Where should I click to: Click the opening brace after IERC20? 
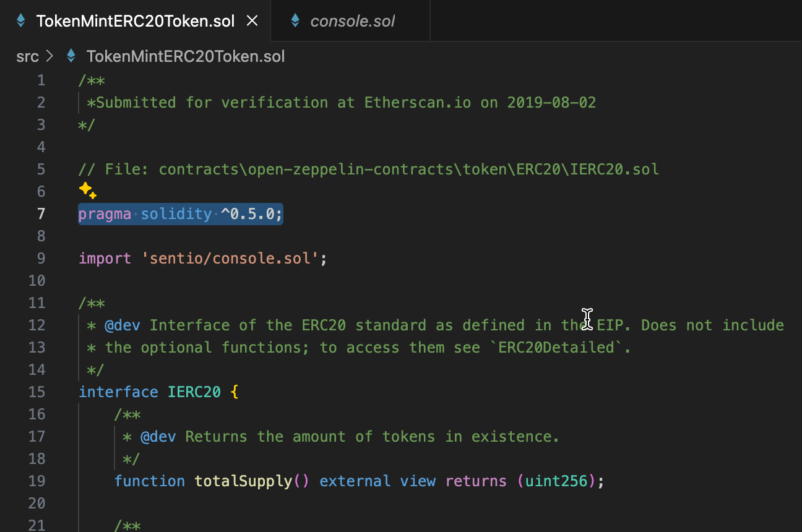(235, 392)
